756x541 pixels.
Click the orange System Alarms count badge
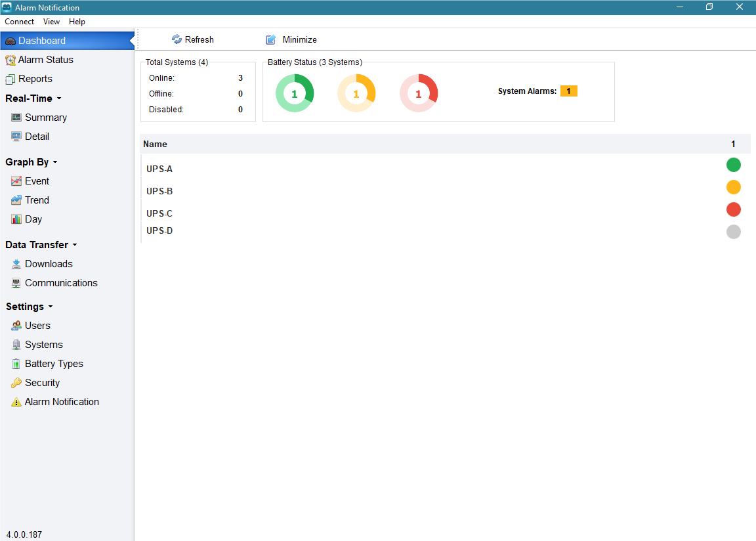pyautogui.click(x=568, y=91)
